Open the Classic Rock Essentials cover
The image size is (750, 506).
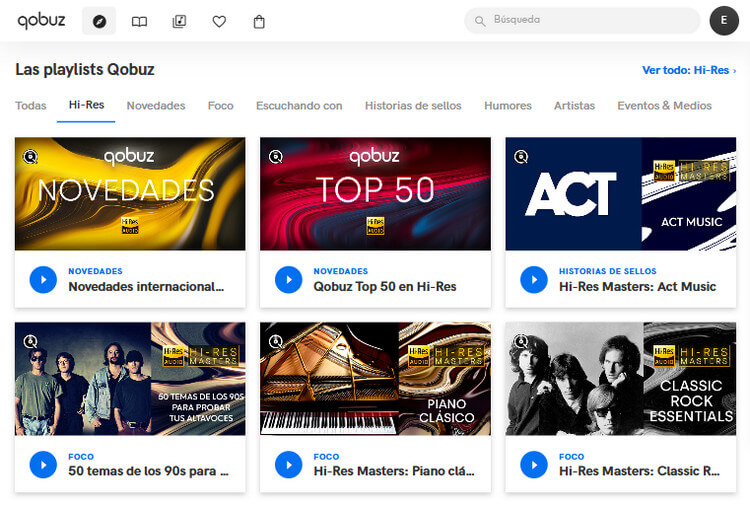(621, 379)
